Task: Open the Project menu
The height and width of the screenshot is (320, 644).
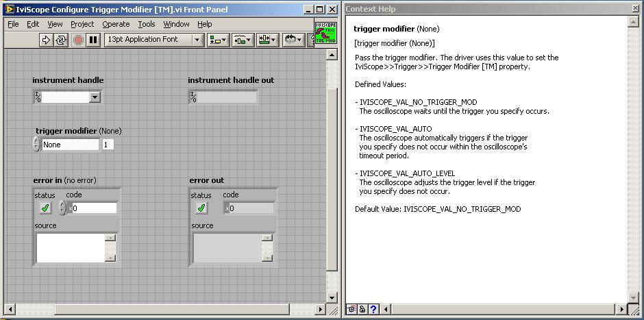Action: tap(82, 24)
